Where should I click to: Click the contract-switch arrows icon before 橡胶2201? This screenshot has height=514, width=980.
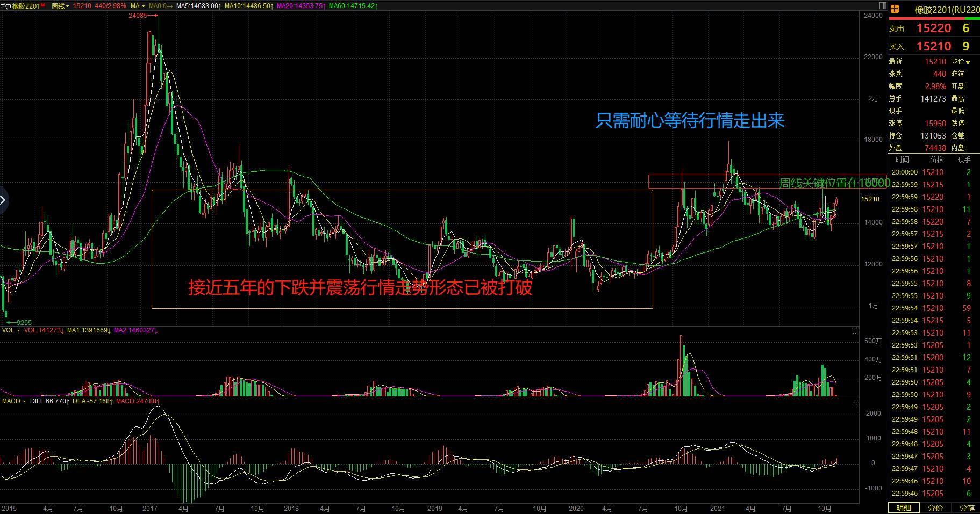[x=5, y=5]
